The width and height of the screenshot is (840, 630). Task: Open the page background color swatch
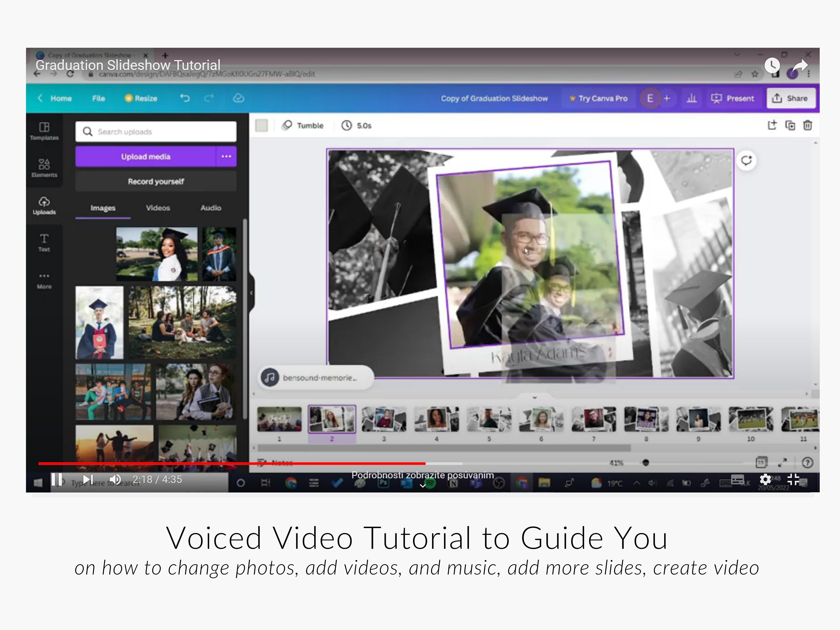(261, 125)
